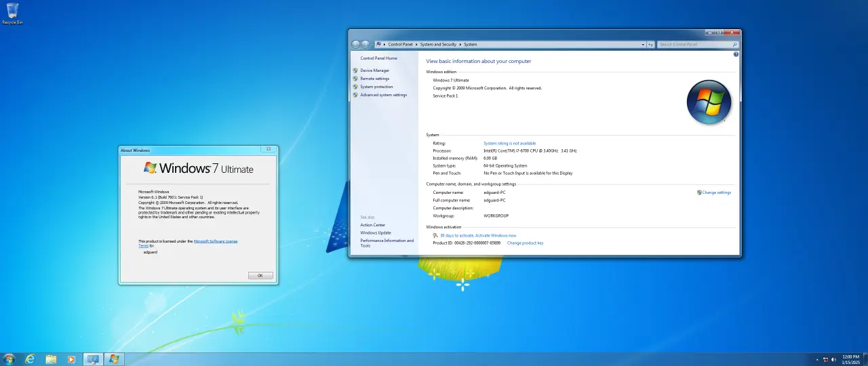Click Control Panel breadcrumb in address bar
This screenshot has height=366, width=868.
point(400,44)
